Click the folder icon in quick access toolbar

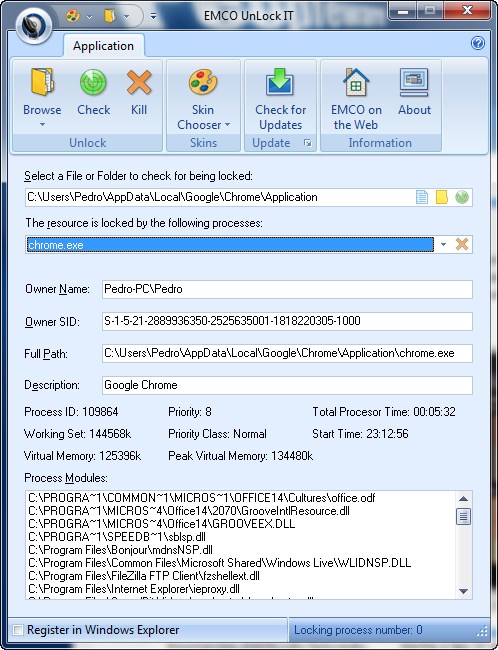click(x=110, y=16)
